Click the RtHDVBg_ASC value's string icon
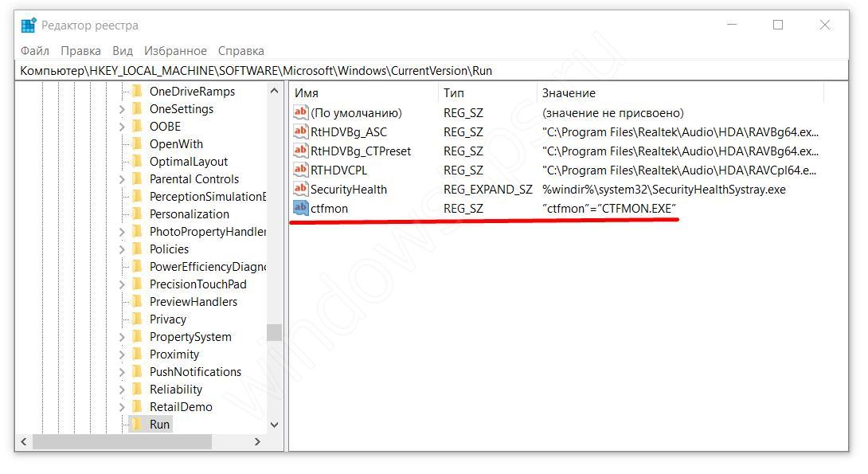 click(x=300, y=131)
